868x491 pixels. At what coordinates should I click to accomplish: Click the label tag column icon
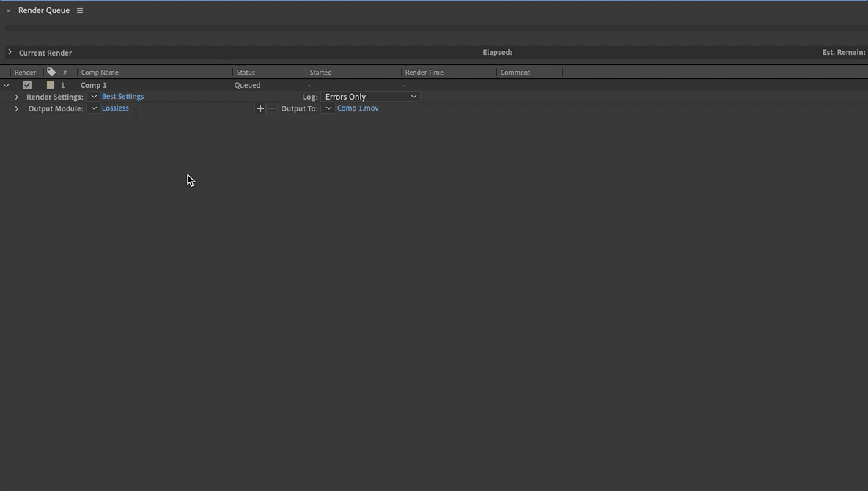click(51, 72)
